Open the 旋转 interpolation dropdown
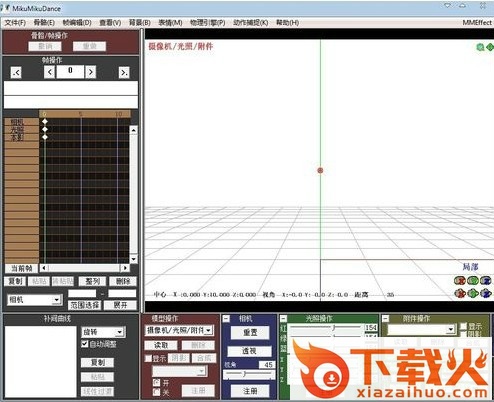The height and width of the screenshot is (402, 494). click(x=103, y=332)
